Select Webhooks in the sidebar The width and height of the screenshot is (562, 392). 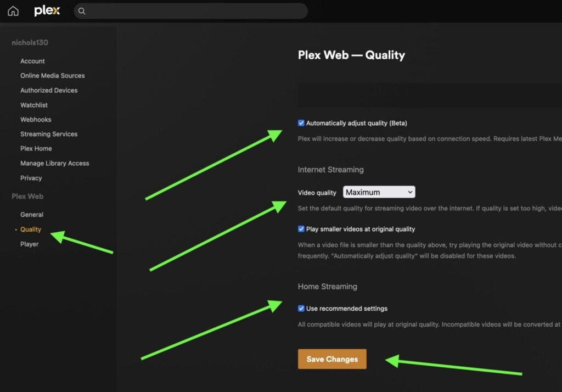[x=36, y=120]
